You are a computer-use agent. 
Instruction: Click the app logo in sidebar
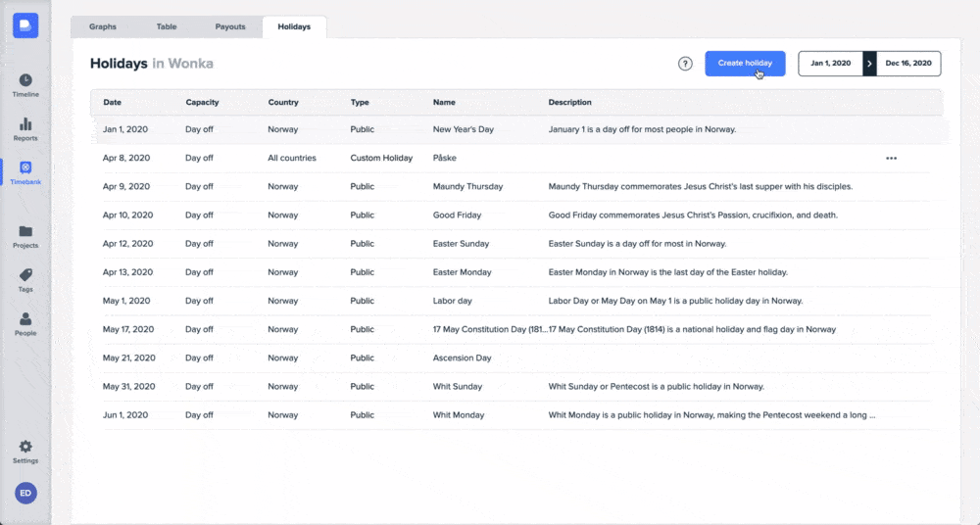(25, 25)
